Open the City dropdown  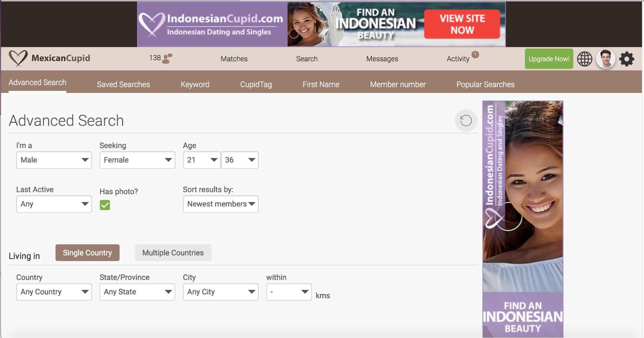click(x=221, y=292)
